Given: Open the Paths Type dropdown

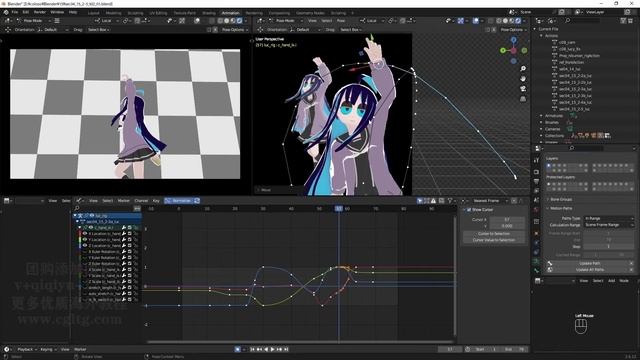Looking at the screenshot, I should (608, 218).
